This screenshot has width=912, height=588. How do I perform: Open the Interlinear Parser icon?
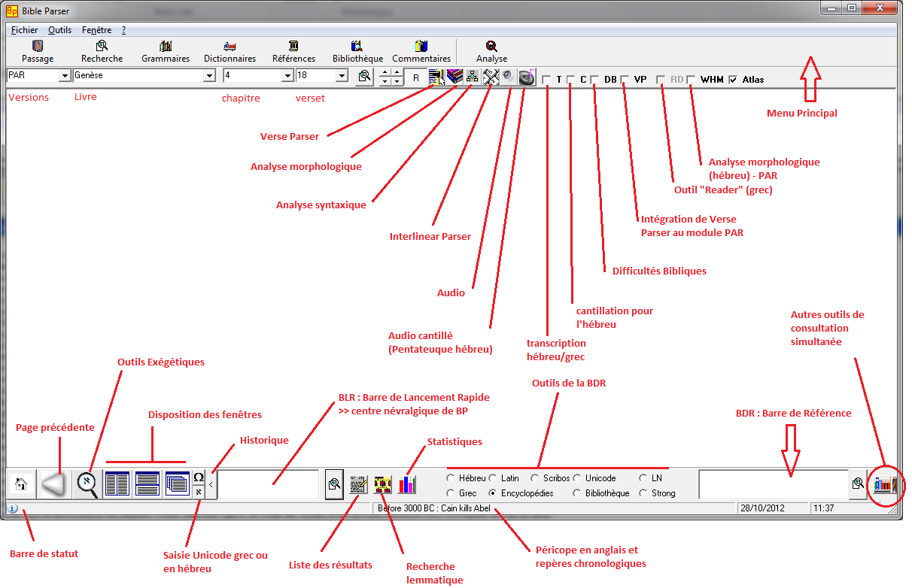click(491, 76)
